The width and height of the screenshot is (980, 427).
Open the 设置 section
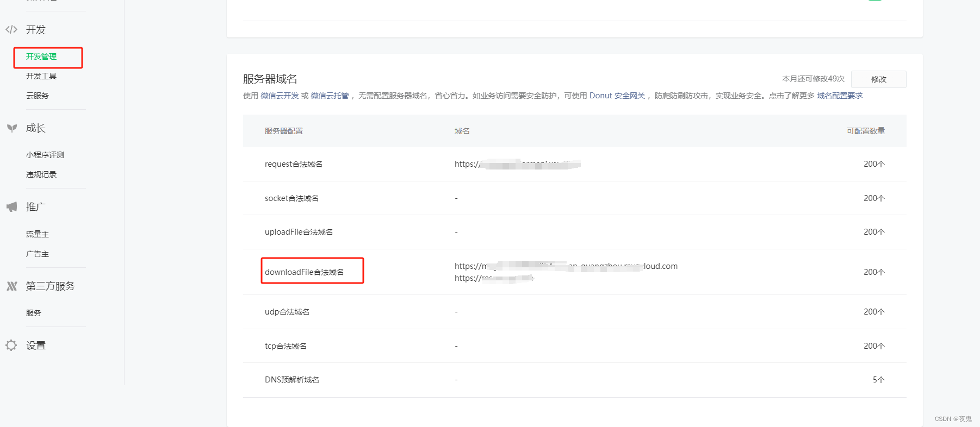point(36,346)
